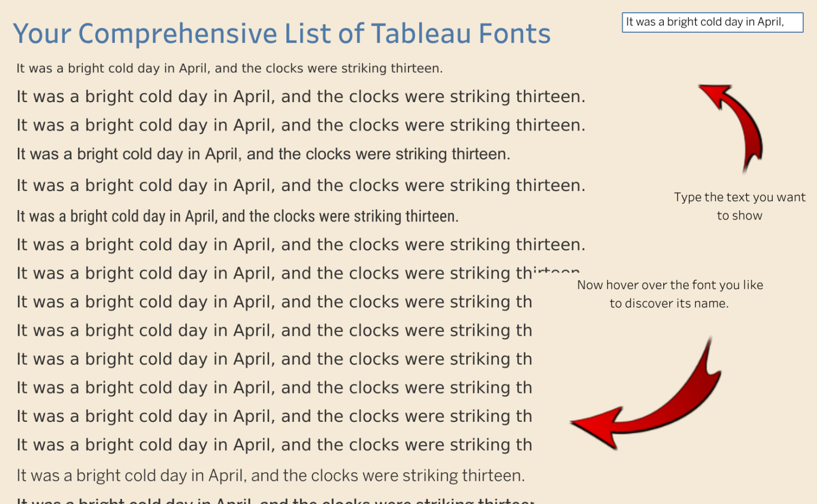Click the 'Type the text you want to show' note
This screenshot has width=817, height=504.
[x=739, y=206]
